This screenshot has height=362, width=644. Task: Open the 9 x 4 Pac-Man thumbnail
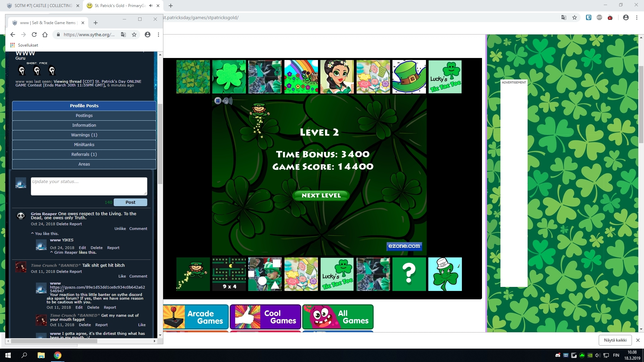coord(229,274)
